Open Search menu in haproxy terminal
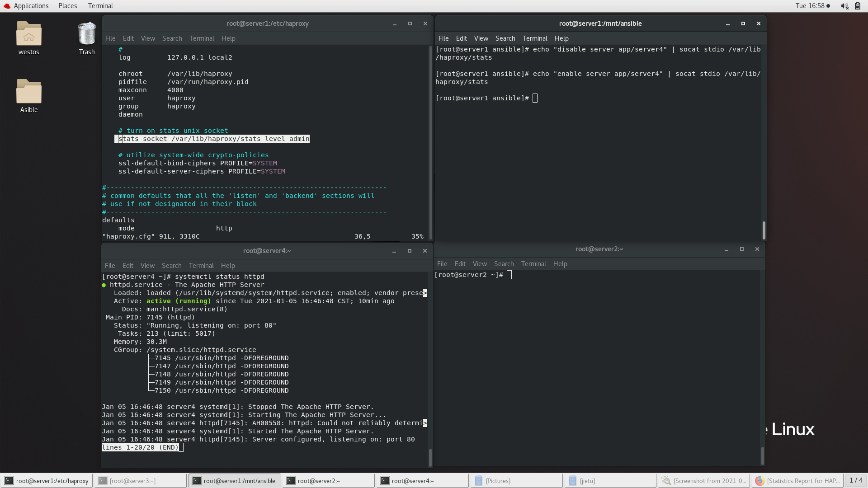 click(x=172, y=38)
